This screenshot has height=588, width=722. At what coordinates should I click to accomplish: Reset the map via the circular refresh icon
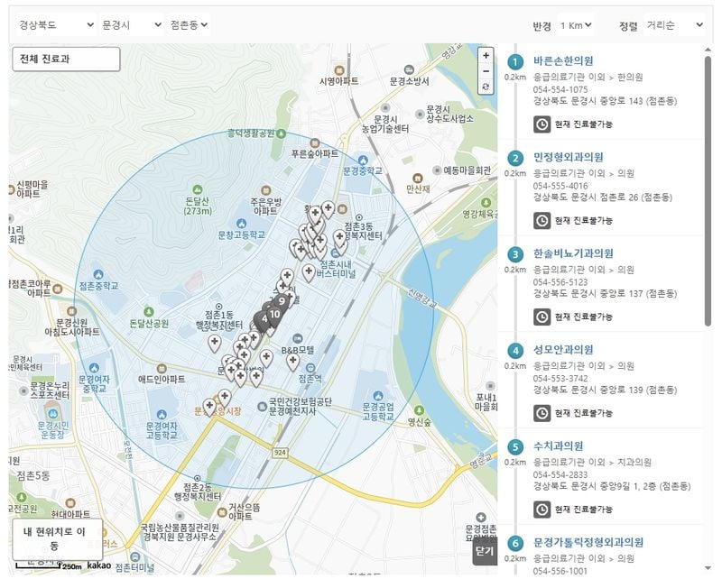point(484,84)
